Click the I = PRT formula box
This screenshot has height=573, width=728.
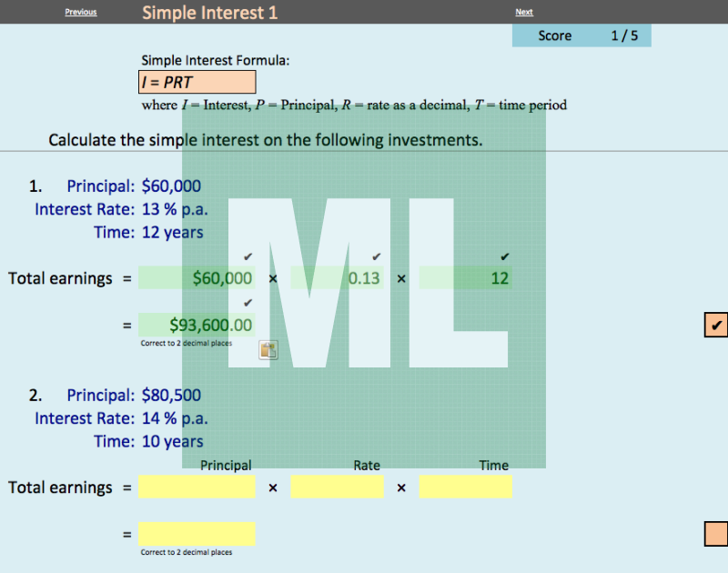coord(197,82)
